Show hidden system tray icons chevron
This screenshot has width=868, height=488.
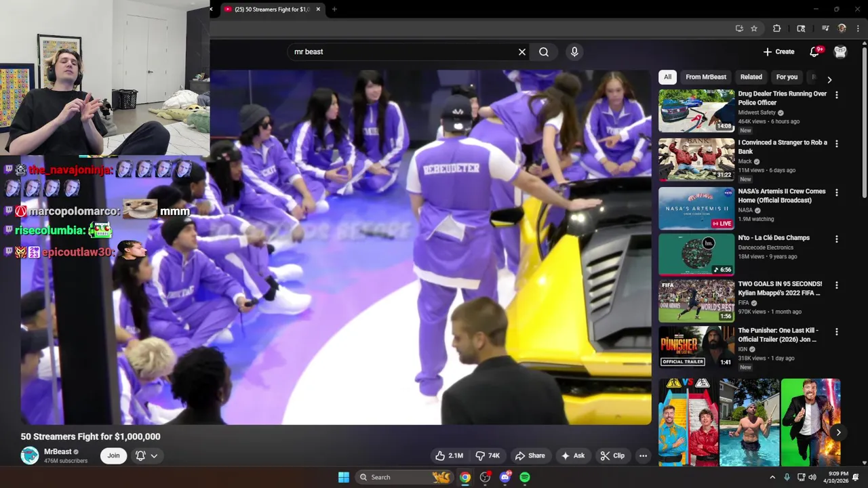click(x=772, y=477)
